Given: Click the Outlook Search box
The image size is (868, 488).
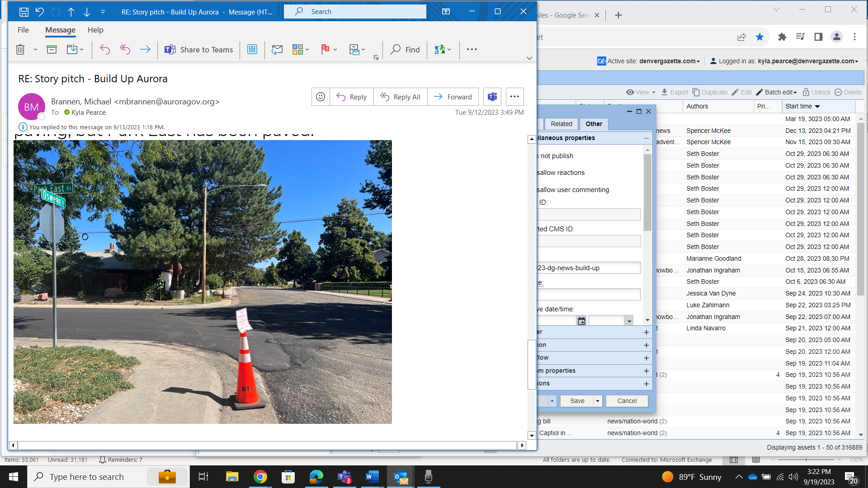Looking at the screenshot, I should [355, 12].
